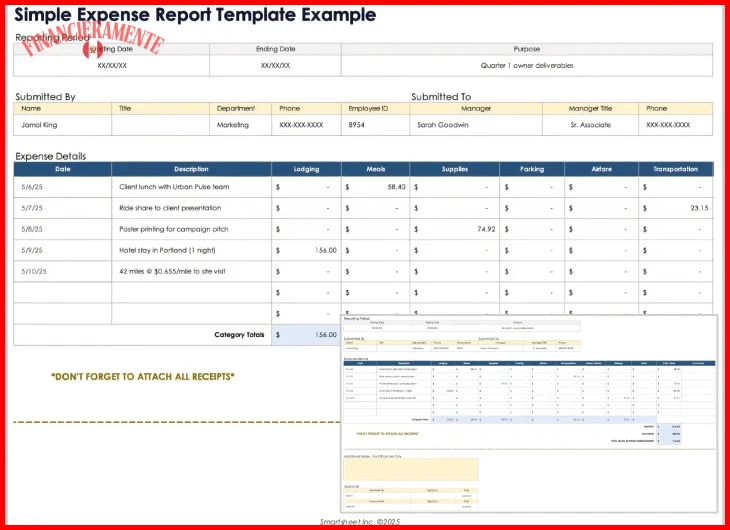Click the 'Lodging' column header
730x530 pixels.
tap(306, 169)
